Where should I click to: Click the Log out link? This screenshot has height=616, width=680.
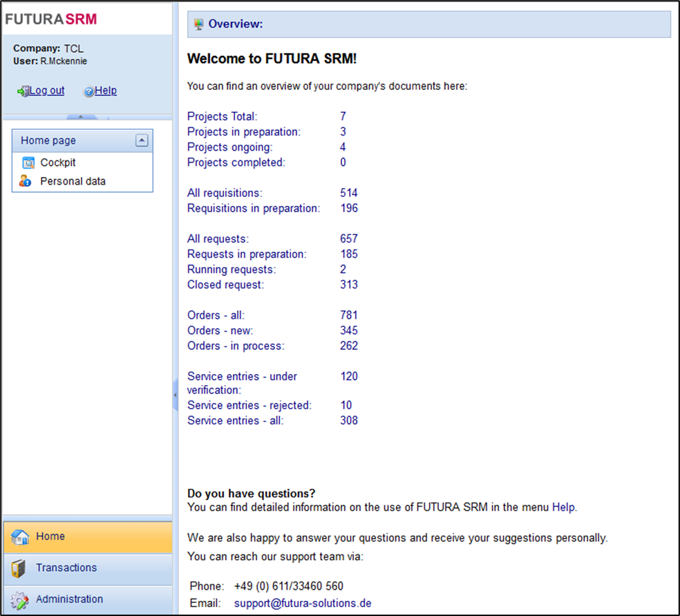[47, 91]
